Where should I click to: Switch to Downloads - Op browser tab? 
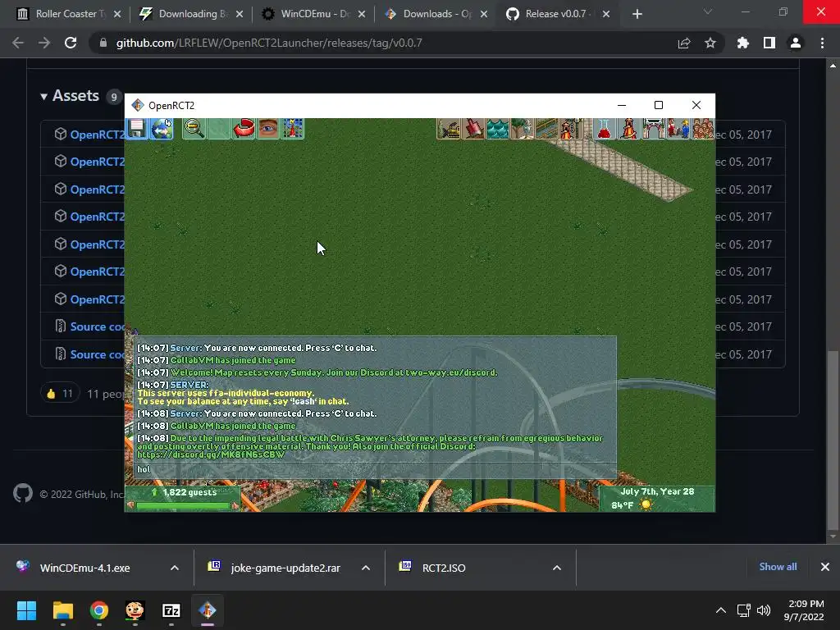coord(436,14)
